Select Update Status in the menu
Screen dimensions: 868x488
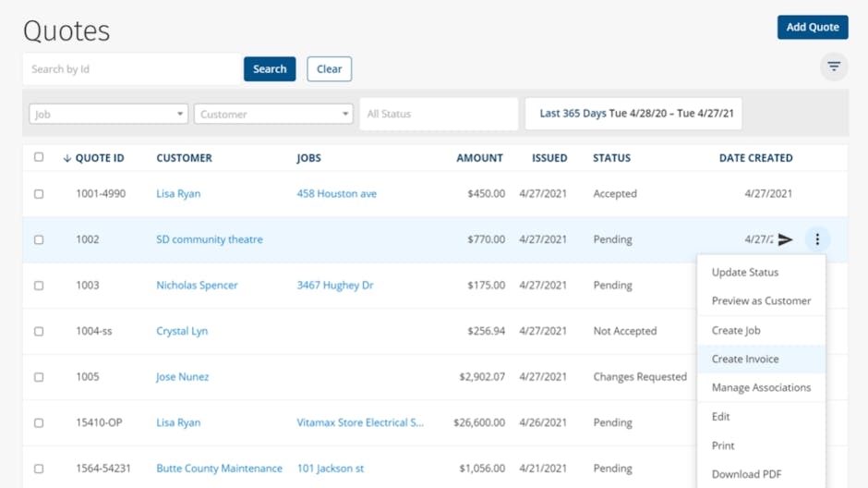pos(745,273)
